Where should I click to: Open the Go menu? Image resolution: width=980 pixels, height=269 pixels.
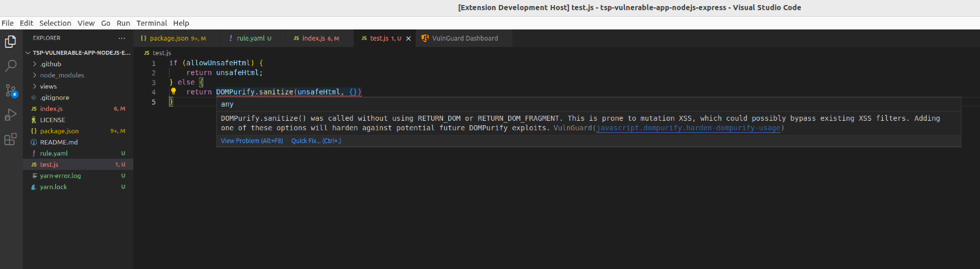point(106,23)
